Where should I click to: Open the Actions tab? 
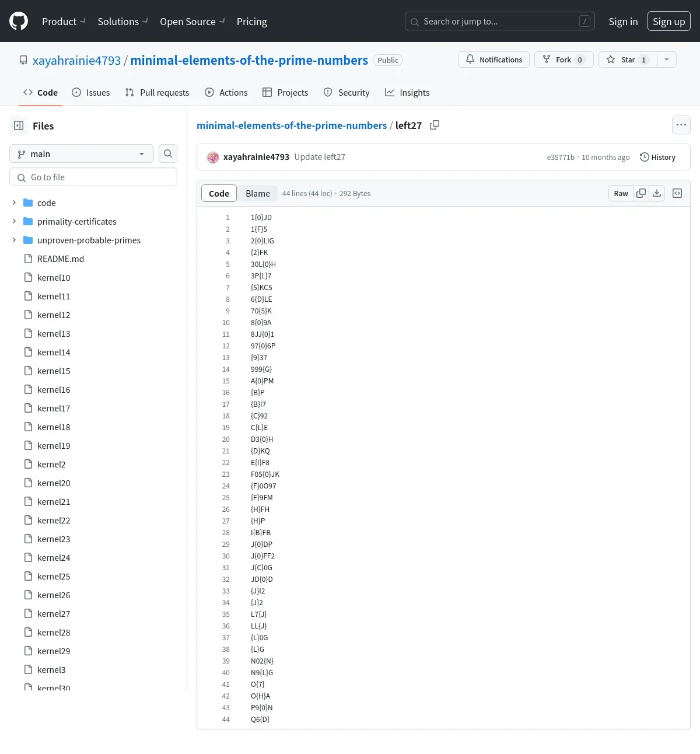pyautogui.click(x=226, y=92)
